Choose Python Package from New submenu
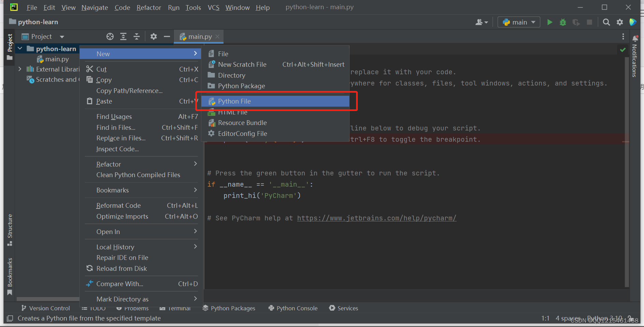The image size is (644, 327). [x=275, y=86]
